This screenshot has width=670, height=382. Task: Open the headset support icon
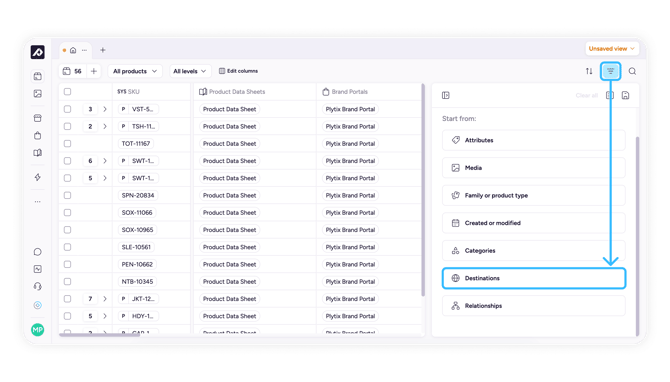tap(38, 286)
